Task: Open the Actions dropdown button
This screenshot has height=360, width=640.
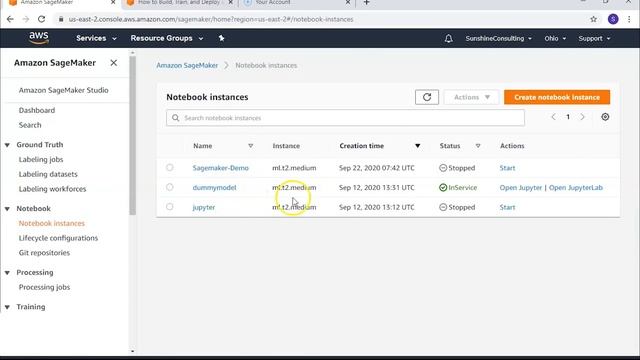Action: (471, 97)
